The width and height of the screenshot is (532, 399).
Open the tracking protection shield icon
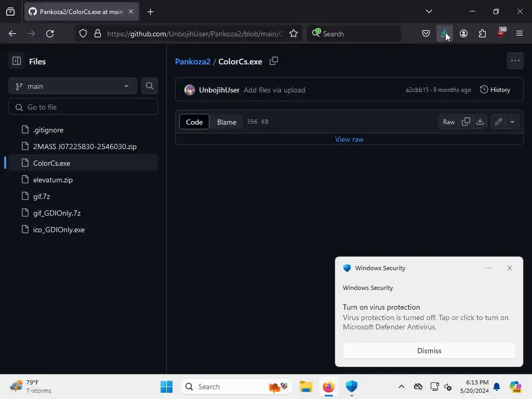point(83,34)
